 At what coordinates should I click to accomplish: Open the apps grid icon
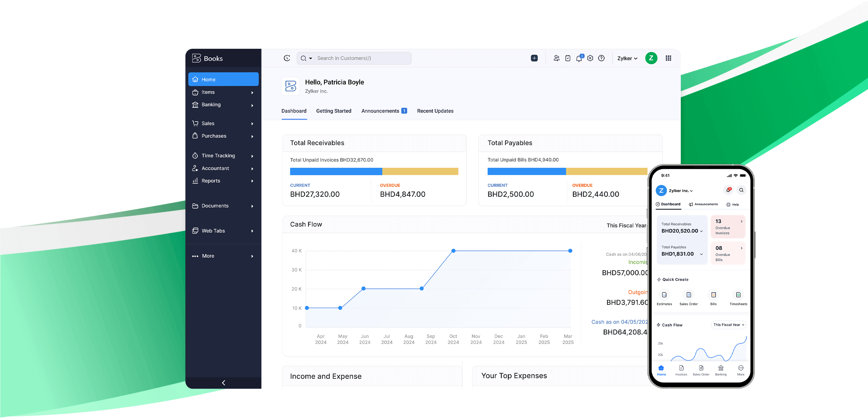668,58
